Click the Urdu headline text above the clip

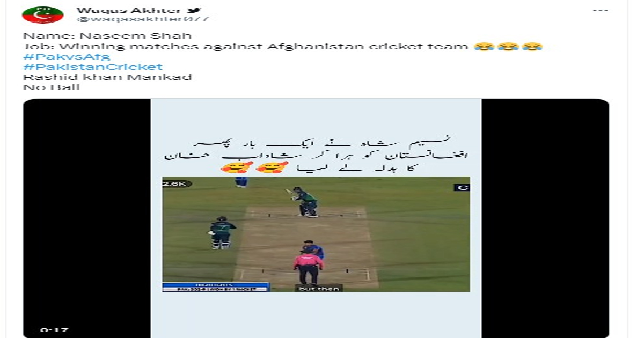[x=317, y=156]
